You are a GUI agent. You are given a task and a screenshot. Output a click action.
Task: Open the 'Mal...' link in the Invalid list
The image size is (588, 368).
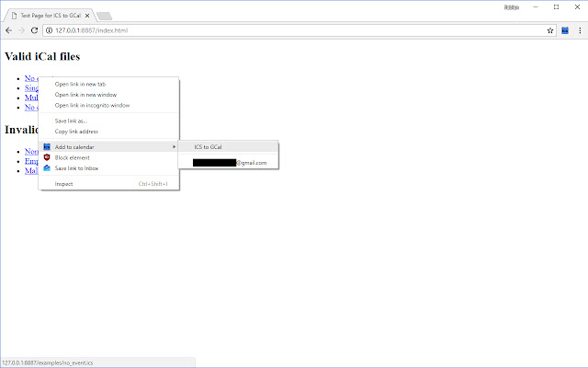(31, 171)
